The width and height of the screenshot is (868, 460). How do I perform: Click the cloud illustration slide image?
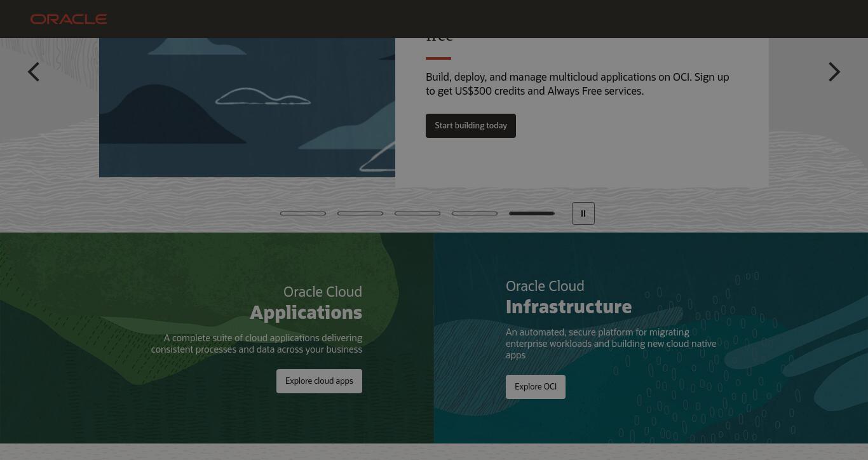tap(247, 107)
